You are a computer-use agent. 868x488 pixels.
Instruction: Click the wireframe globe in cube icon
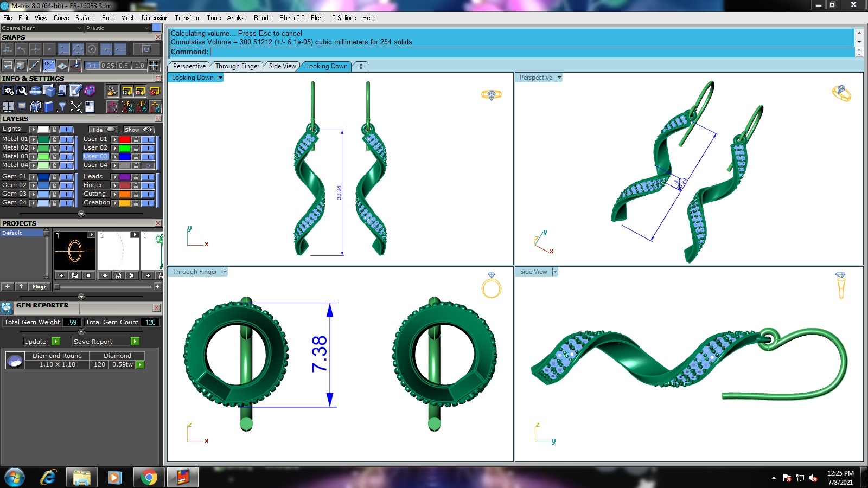tap(36, 107)
